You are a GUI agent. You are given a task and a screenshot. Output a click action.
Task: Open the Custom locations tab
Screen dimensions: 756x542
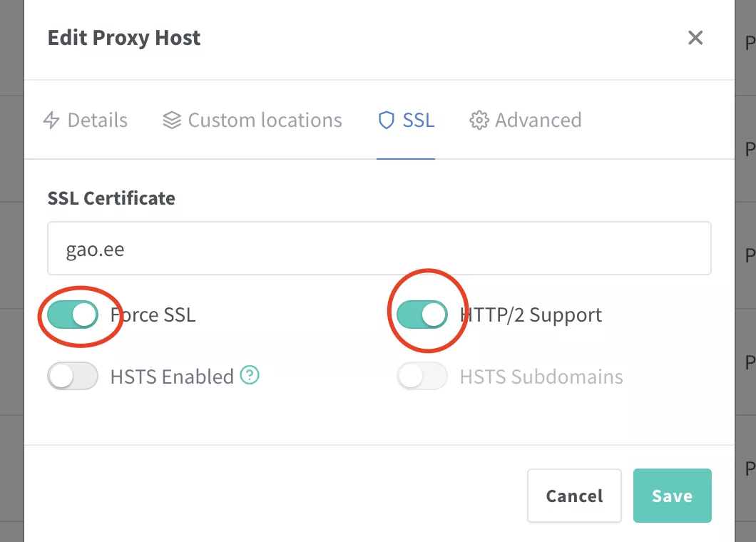(265, 121)
